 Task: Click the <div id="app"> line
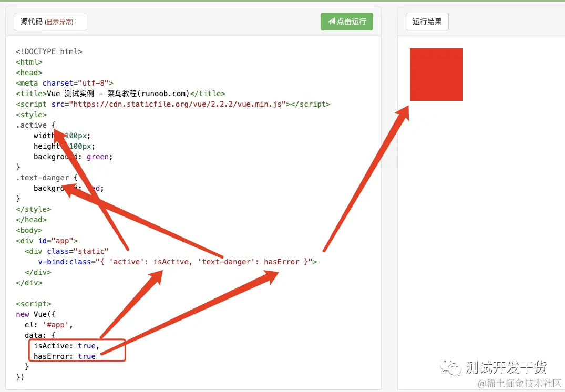pos(47,241)
